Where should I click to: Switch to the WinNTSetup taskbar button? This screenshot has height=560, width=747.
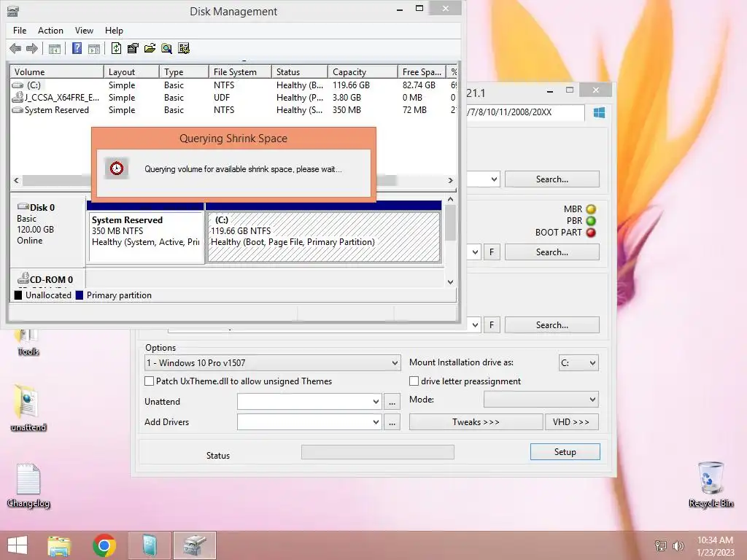click(150, 545)
